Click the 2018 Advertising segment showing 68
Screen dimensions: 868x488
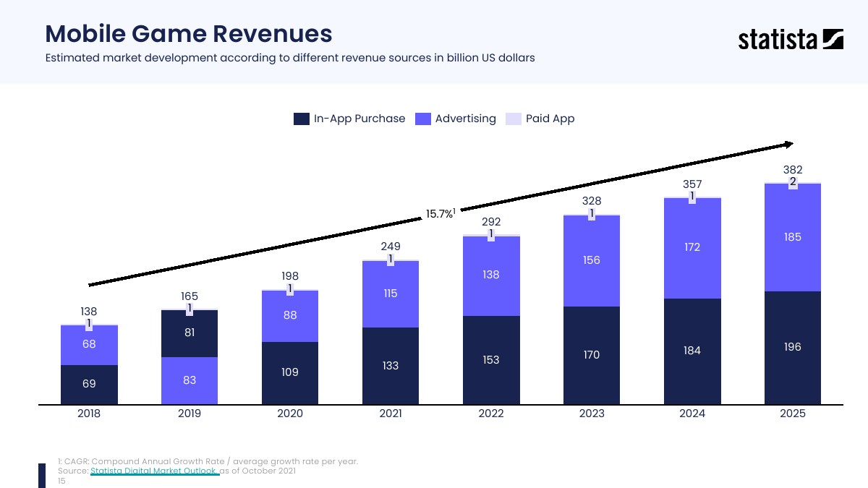89,345
